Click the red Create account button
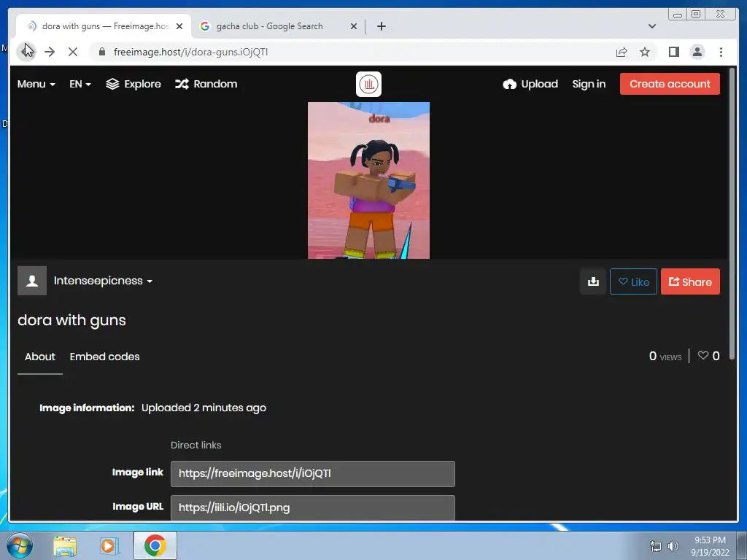 [670, 84]
